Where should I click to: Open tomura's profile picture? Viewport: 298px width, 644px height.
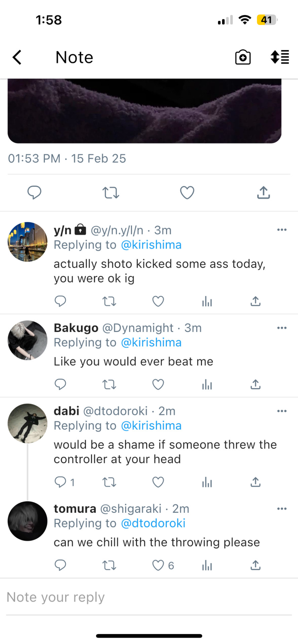pos(28,521)
